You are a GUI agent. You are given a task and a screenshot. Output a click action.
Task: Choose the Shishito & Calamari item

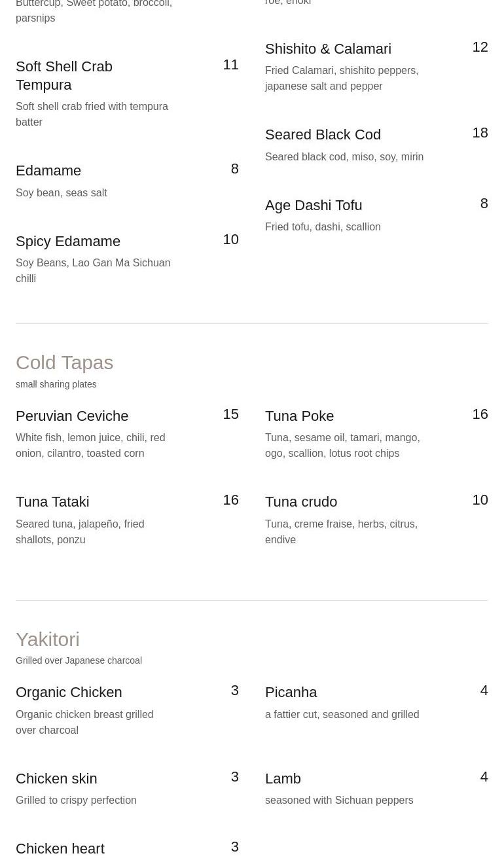point(328,49)
